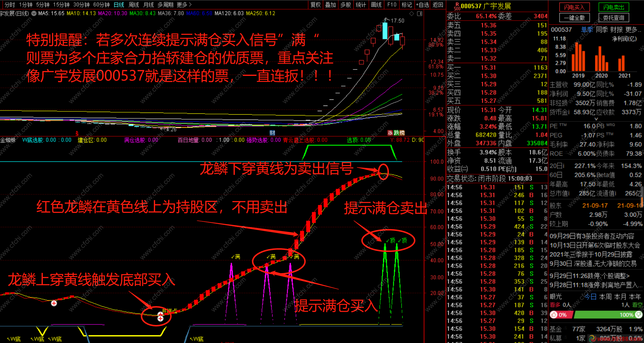
Task: Select the 单季 financial view
Action: [x=587, y=30]
